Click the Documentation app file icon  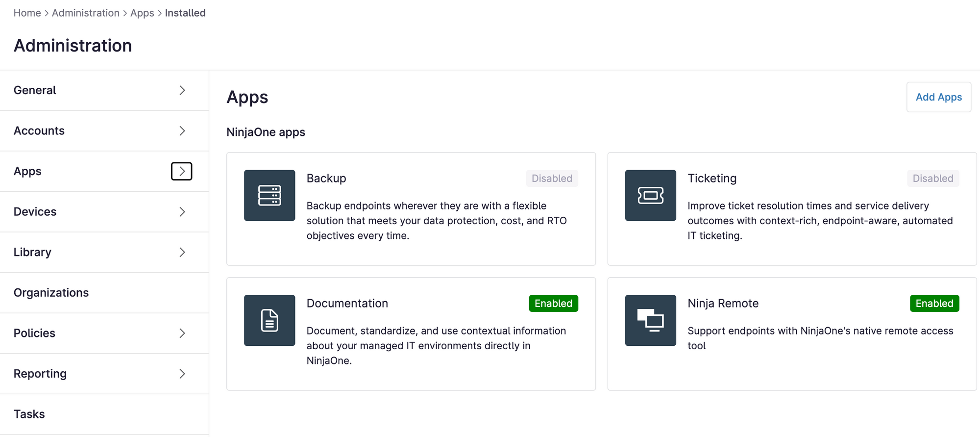[269, 320]
